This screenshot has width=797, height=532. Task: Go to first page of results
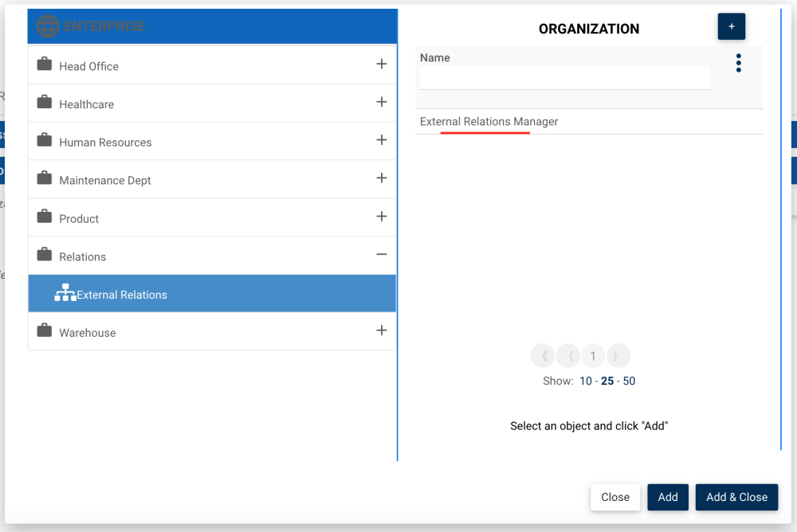(544, 356)
